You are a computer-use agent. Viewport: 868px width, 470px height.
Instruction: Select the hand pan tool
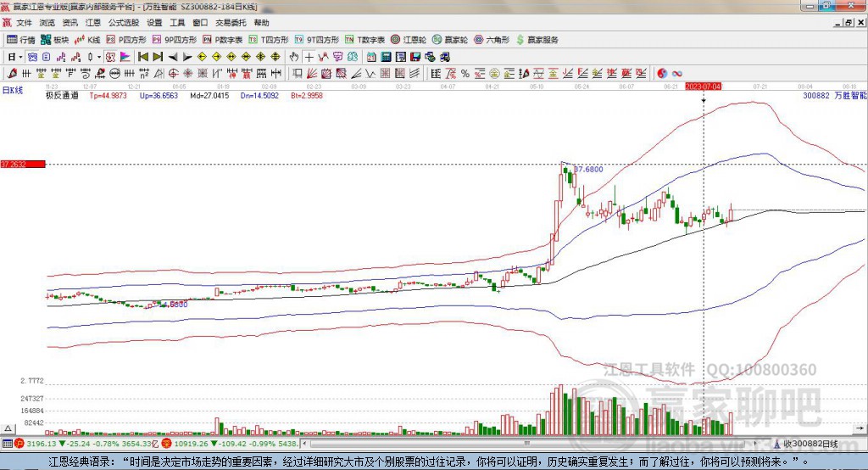294,57
